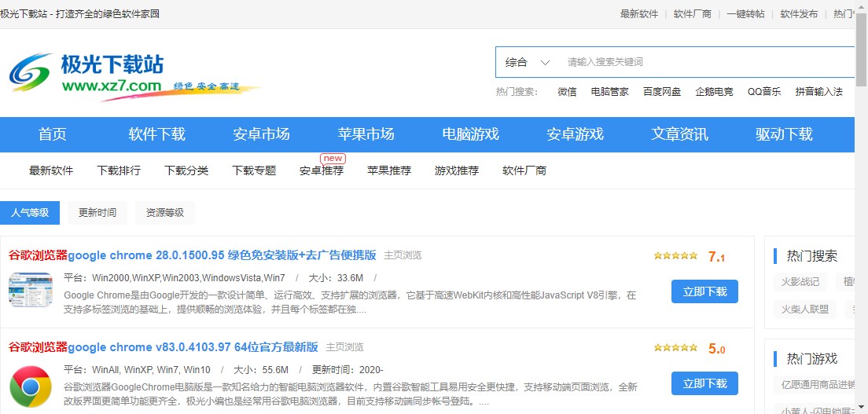
Task: Open 软件厂商 in the top bar
Action: (692, 14)
